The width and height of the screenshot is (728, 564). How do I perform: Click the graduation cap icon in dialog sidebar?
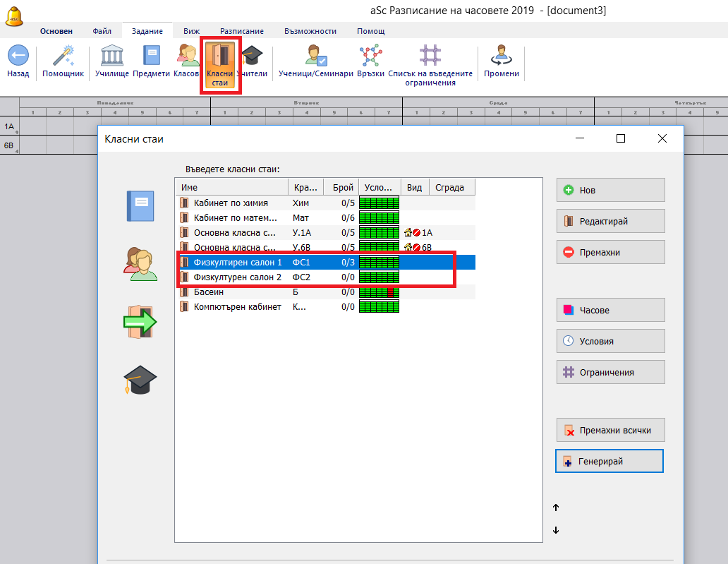click(139, 380)
